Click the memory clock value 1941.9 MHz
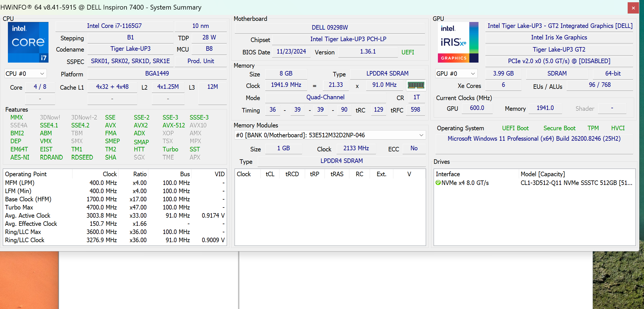 286,85
